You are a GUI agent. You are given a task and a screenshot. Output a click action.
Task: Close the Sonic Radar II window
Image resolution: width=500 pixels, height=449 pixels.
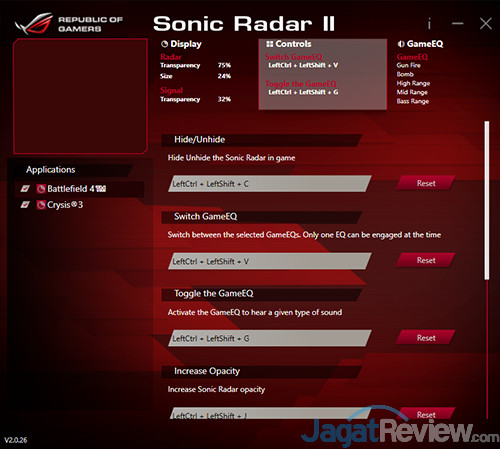click(486, 24)
